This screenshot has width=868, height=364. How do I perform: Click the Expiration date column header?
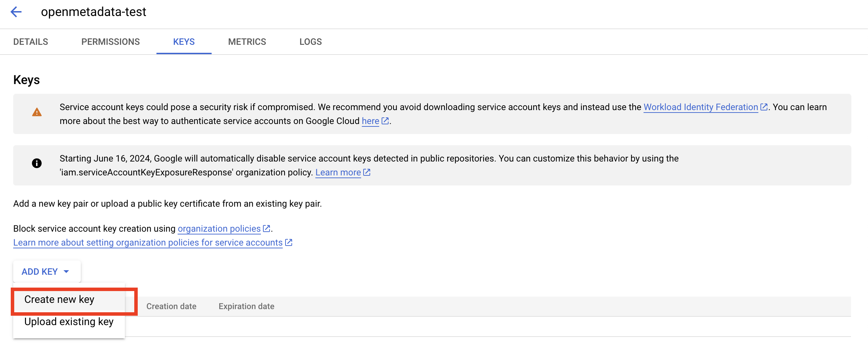click(246, 306)
